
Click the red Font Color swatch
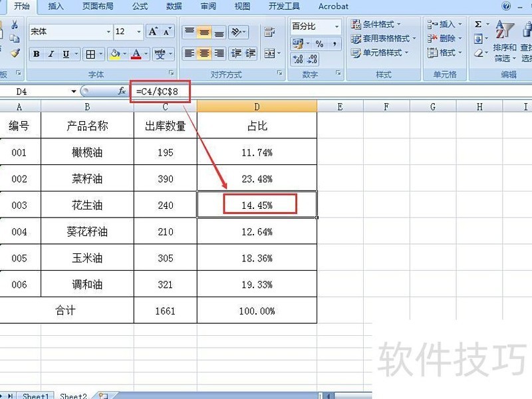tap(136, 57)
